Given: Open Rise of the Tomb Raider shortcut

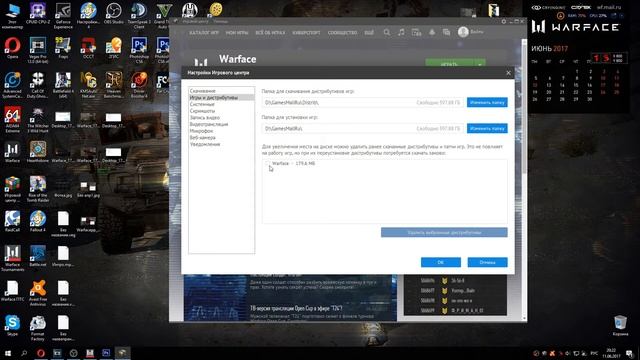Looking at the screenshot, I should 38,189.
